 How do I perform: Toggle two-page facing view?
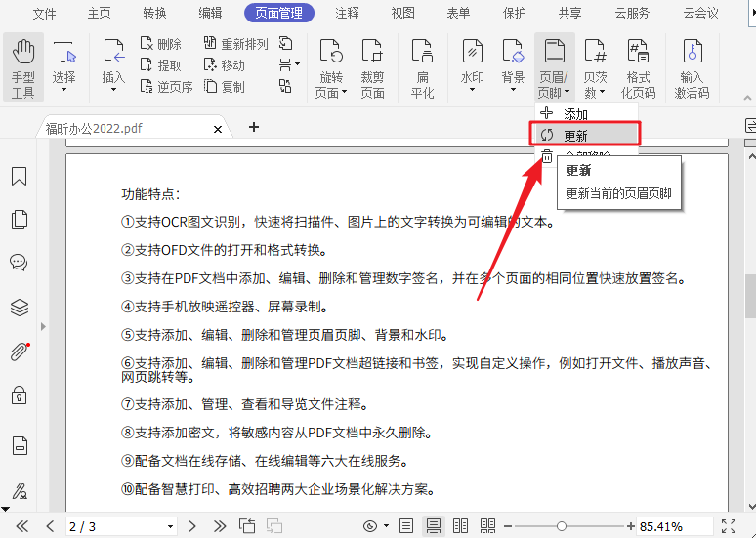[x=461, y=526]
